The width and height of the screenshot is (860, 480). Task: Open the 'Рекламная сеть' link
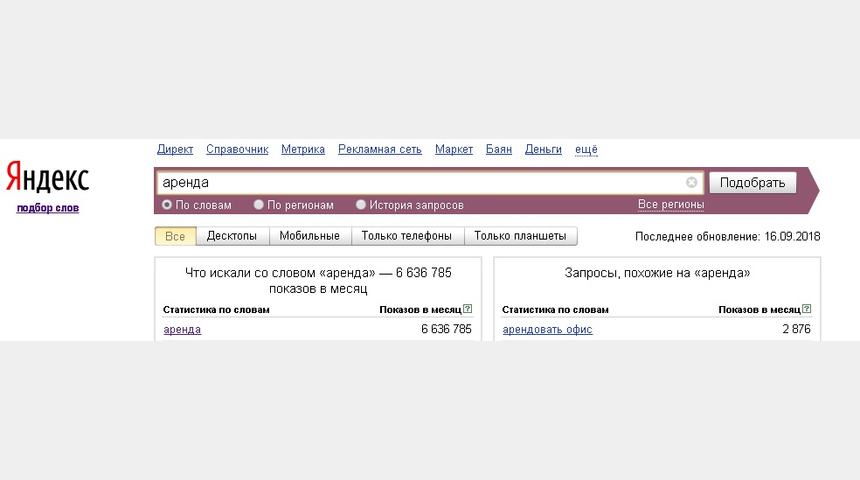pos(380,149)
